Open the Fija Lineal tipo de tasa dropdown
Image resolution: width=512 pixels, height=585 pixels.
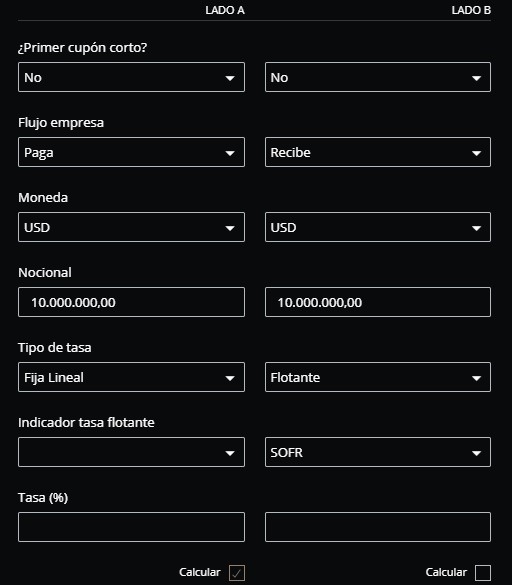pyautogui.click(x=131, y=377)
